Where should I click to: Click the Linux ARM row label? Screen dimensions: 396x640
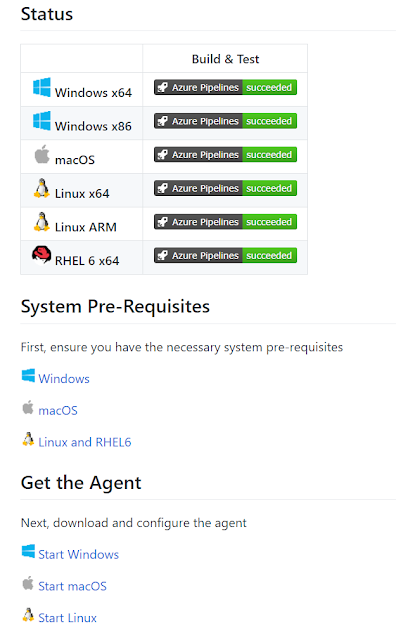click(x=86, y=227)
